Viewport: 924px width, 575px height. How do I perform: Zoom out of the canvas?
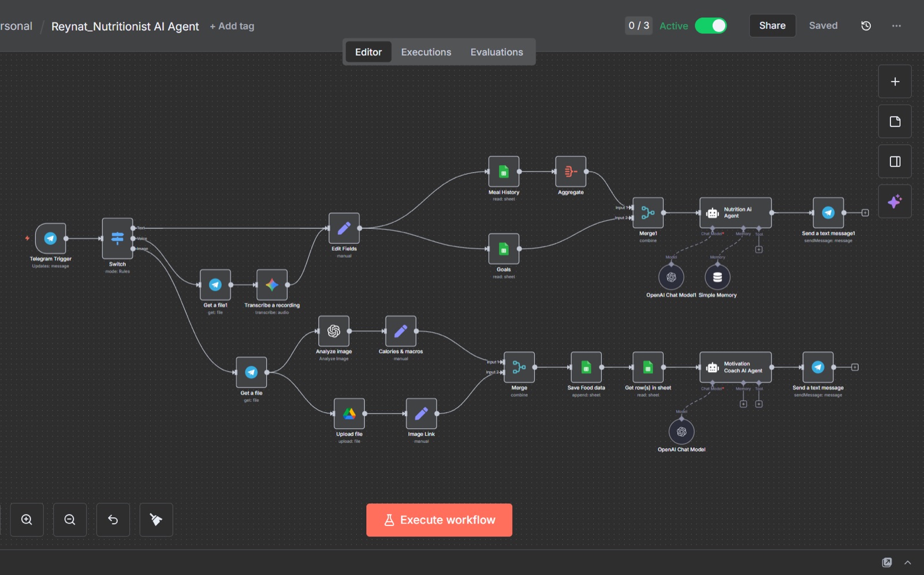(x=70, y=520)
